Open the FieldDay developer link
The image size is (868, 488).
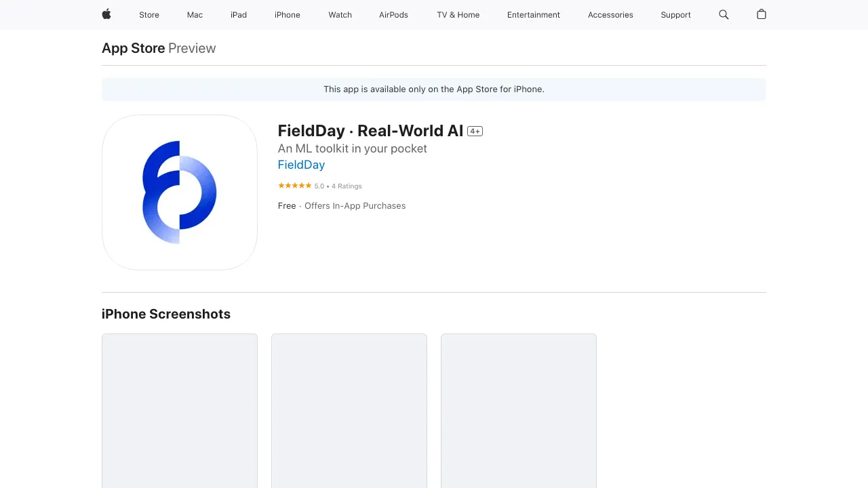[301, 165]
